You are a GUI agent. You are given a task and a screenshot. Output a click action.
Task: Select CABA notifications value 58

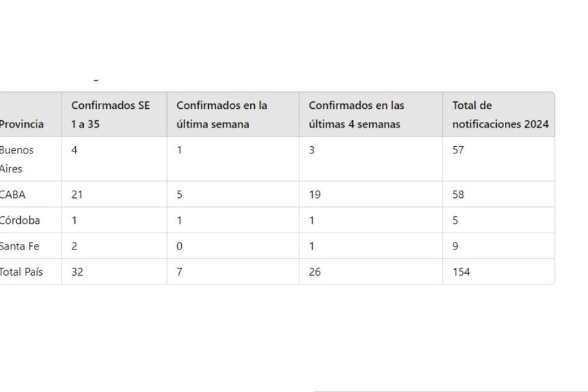coord(458,195)
